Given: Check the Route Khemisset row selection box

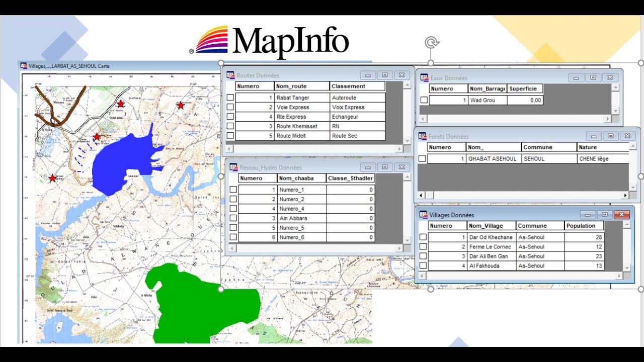Looking at the screenshot, I should click(x=230, y=126).
